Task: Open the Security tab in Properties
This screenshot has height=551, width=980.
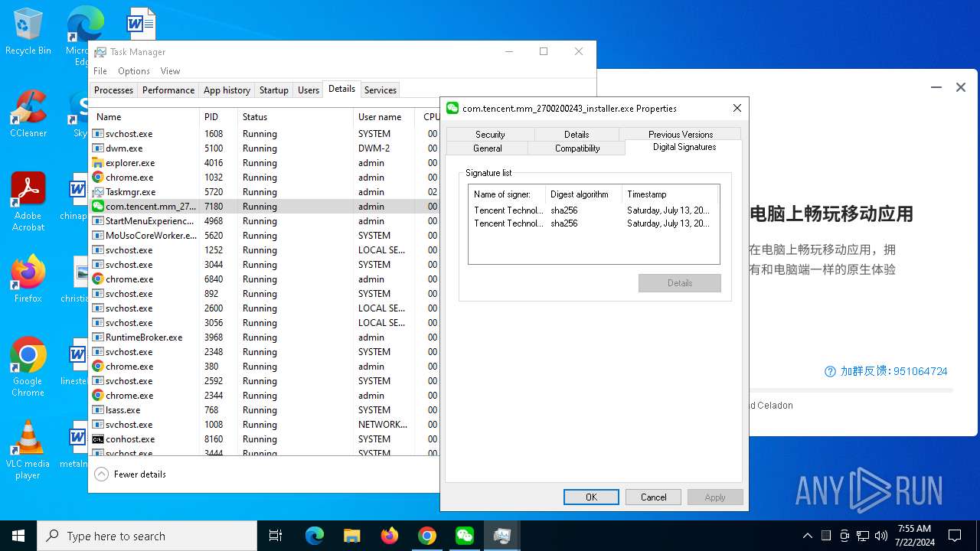Action: click(x=490, y=134)
